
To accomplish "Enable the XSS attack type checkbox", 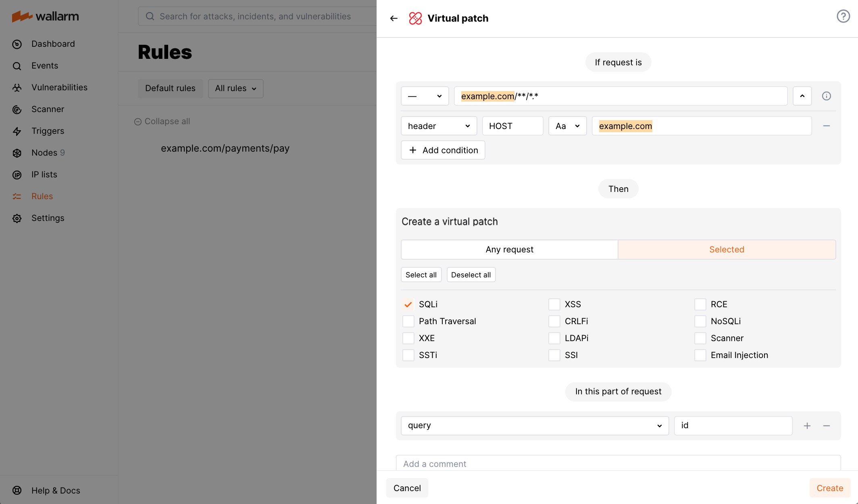I will [x=554, y=304].
